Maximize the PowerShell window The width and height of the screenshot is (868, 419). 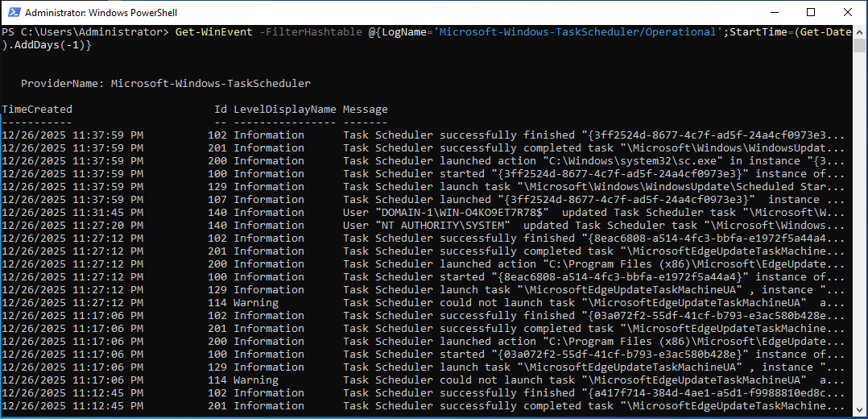pos(811,12)
